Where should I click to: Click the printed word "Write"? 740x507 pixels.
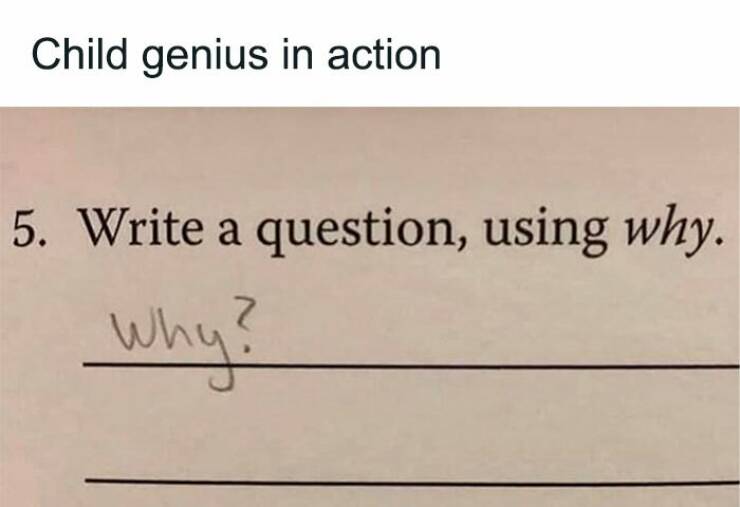(x=142, y=227)
